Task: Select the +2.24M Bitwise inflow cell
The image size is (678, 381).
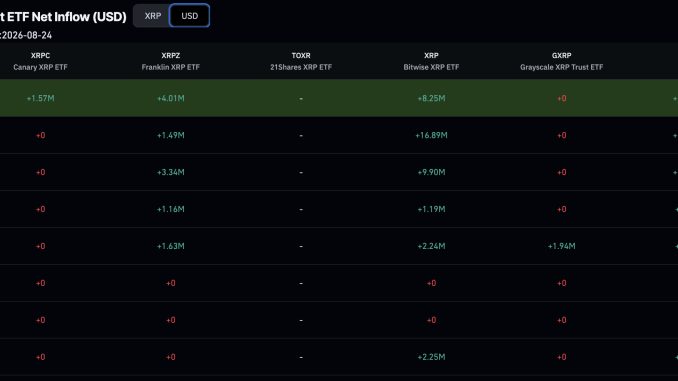Action: pos(431,246)
